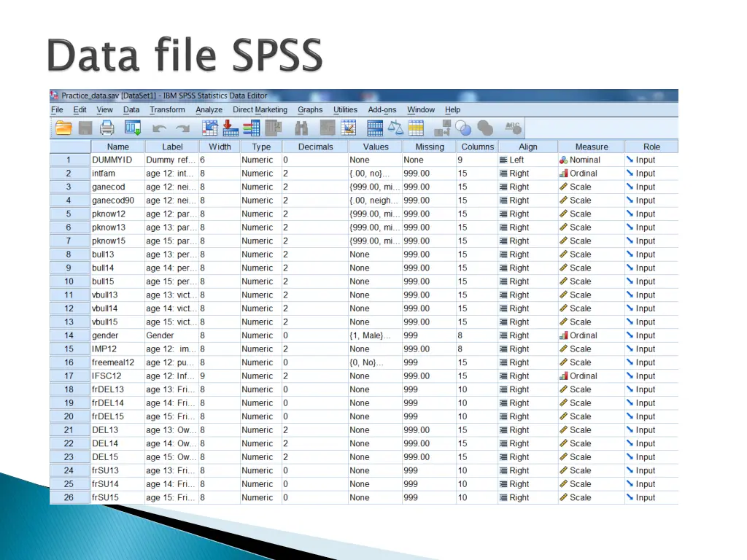Open Role dropdown cell for intfam row
The width and height of the screenshot is (747, 560).
pos(651,174)
